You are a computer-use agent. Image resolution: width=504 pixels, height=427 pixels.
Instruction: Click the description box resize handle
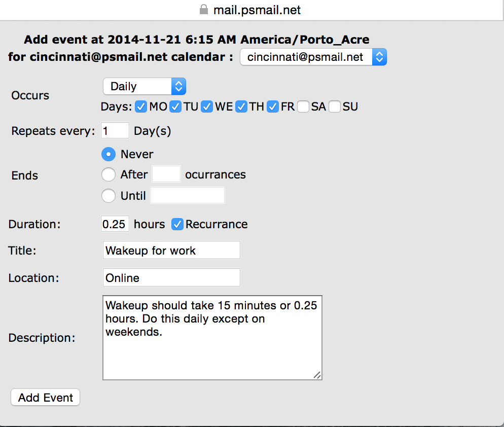(318, 376)
